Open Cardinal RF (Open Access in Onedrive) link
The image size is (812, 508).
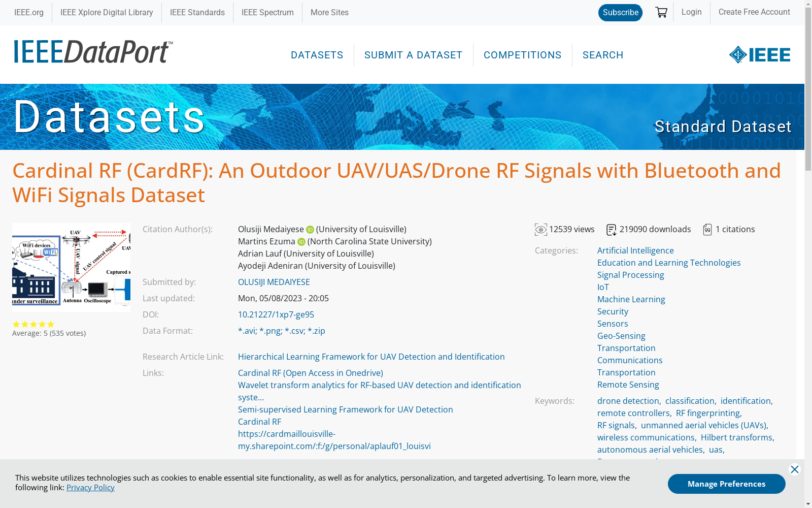(x=311, y=373)
